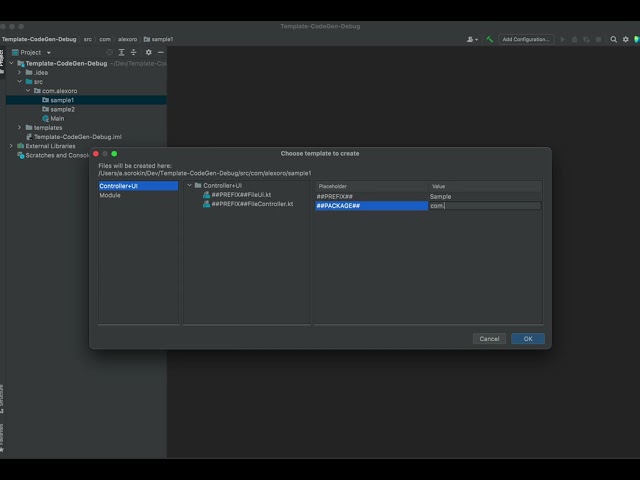Click the Run play icon in toolbar
This screenshot has width=640, height=480.
(562, 39)
